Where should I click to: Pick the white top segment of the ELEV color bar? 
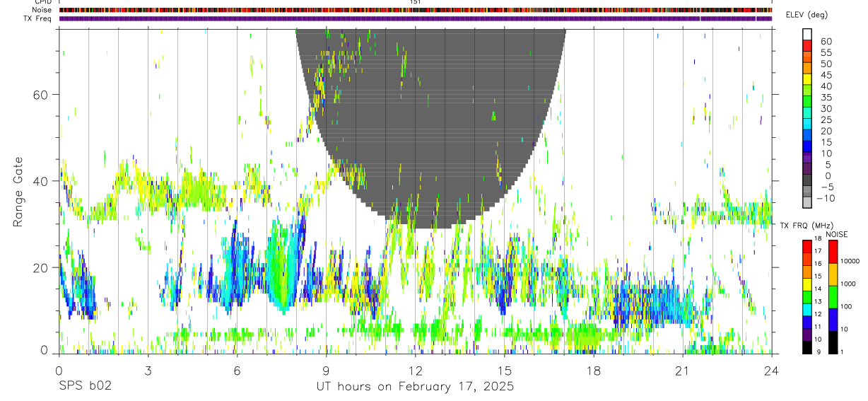point(808,35)
